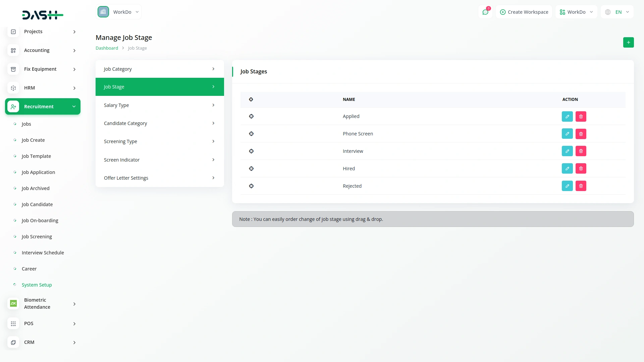The height and width of the screenshot is (362, 644).
Task: Collapse the Recruitment menu
Action: [43, 107]
